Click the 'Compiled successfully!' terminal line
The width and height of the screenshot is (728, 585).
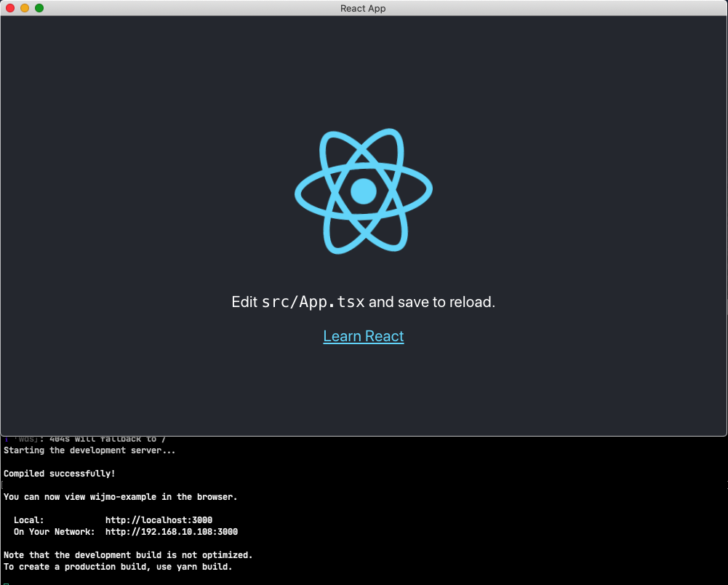[60, 474]
